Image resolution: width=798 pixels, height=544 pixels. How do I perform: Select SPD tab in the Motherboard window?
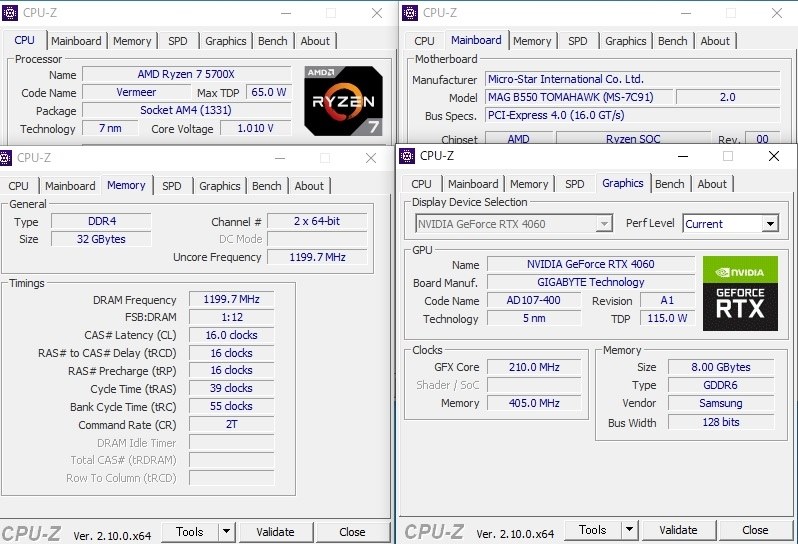tap(578, 41)
